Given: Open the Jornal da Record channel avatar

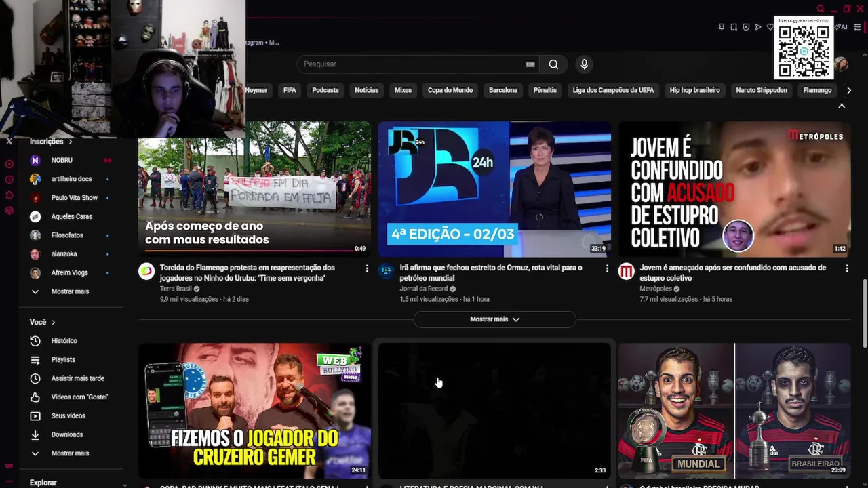Looking at the screenshot, I should (386, 272).
